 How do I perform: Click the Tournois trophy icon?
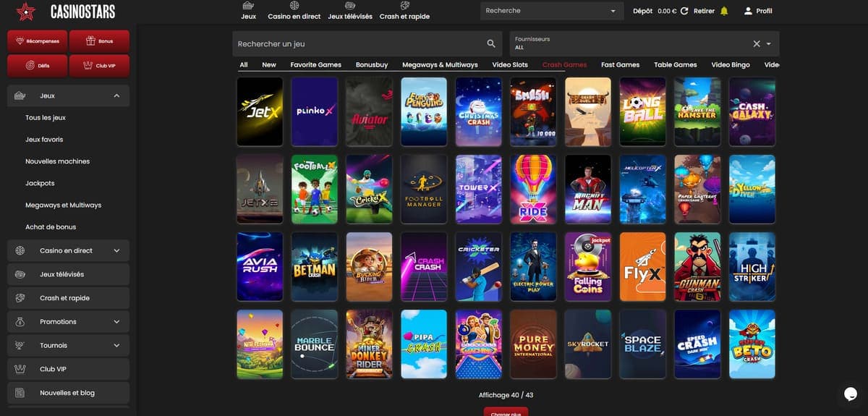[x=20, y=345]
